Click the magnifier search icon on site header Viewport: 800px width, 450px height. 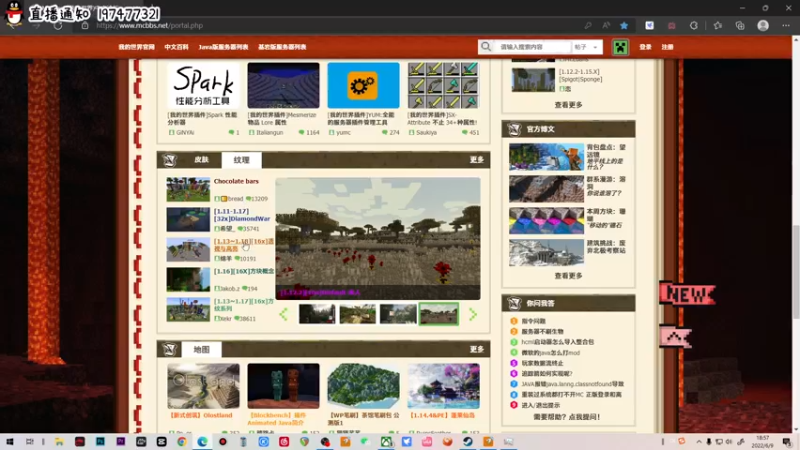click(x=486, y=47)
